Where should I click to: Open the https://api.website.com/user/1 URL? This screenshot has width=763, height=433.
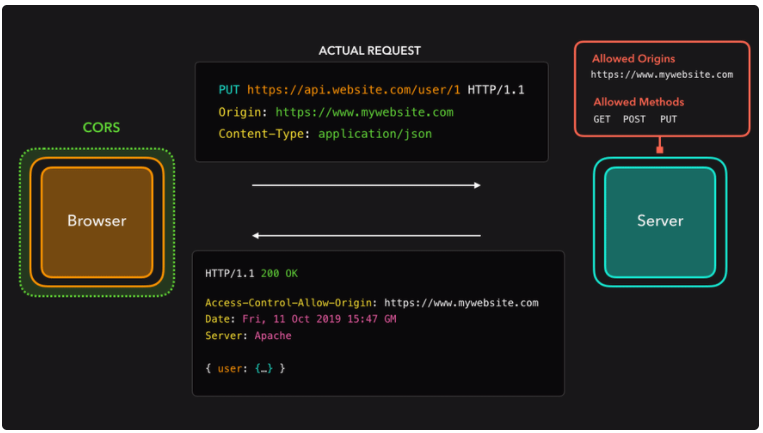[353, 90]
